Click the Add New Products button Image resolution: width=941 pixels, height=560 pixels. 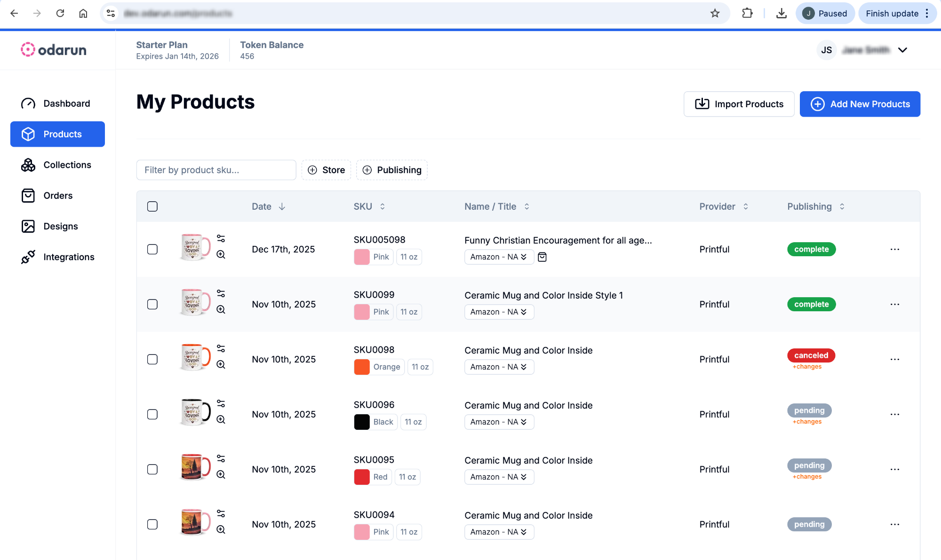860,104
